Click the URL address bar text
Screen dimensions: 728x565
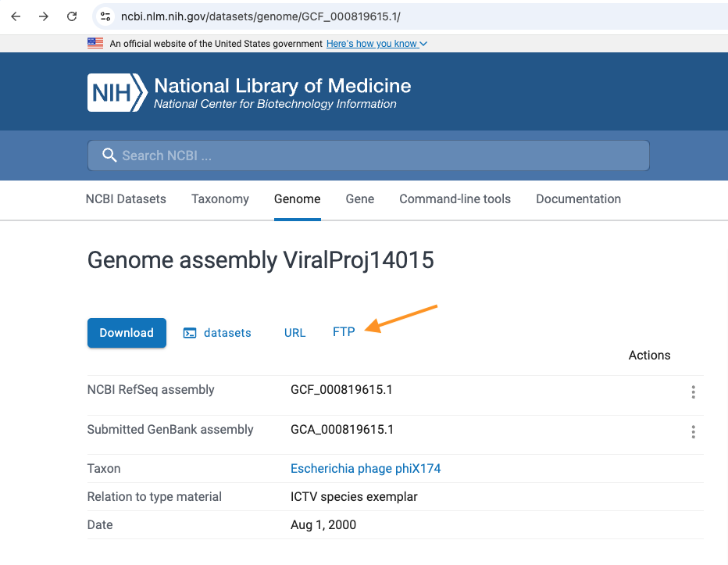point(260,16)
